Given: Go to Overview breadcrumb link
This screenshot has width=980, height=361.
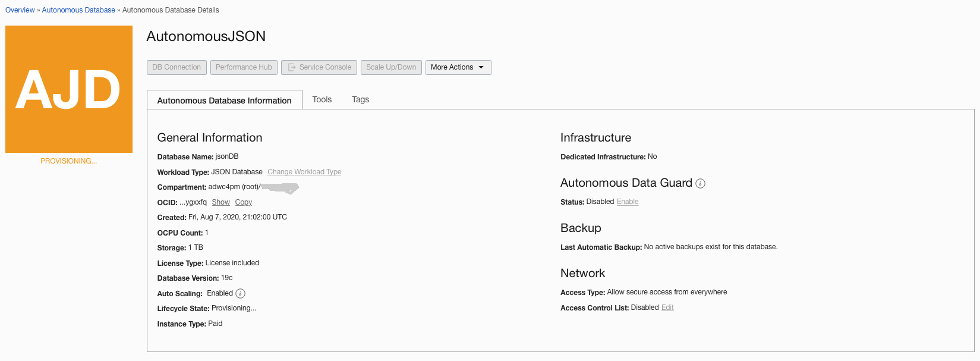Looking at the screenshot, I should (20, 10).
